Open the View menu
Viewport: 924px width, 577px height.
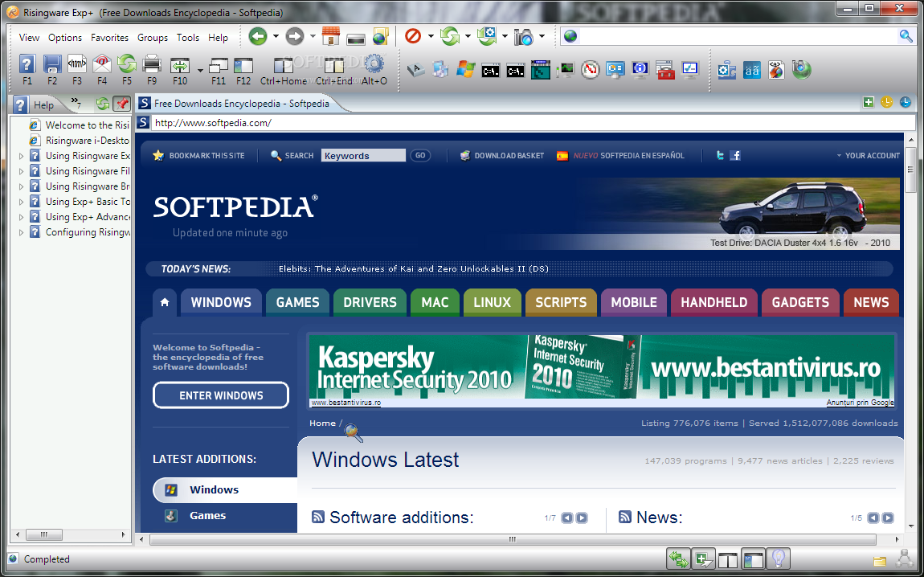click(x=30, y=38)
